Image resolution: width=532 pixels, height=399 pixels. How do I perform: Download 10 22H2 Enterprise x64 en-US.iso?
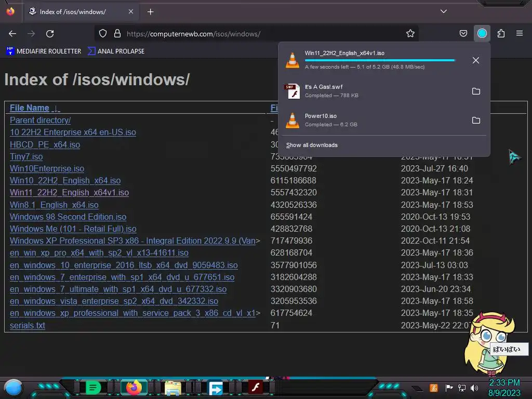point(73,132)
